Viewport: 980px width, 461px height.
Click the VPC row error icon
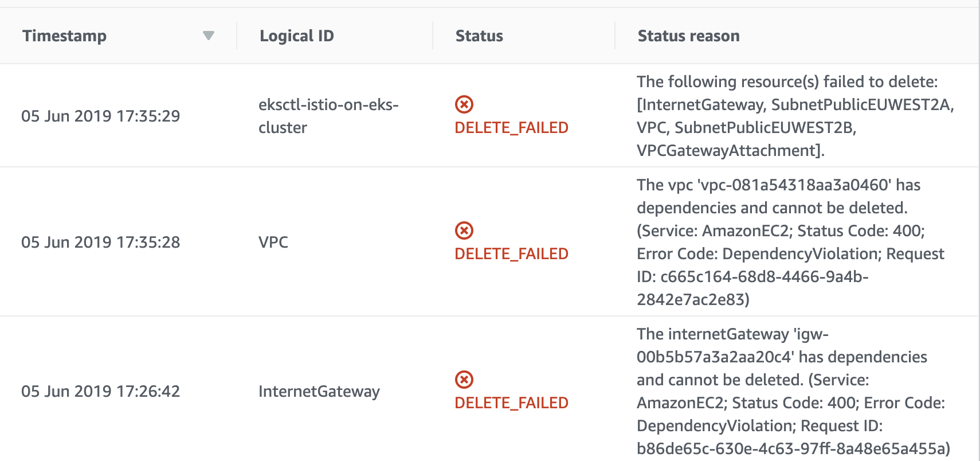coord(464,230)
